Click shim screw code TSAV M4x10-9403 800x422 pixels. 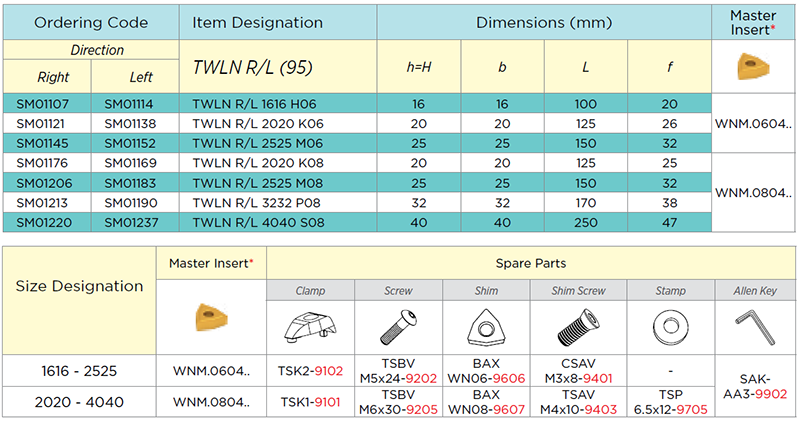click(x=579, y=402)
